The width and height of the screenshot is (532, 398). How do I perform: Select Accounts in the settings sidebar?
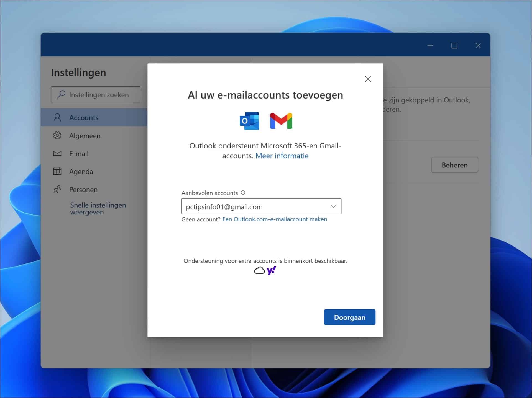point(83,117)
